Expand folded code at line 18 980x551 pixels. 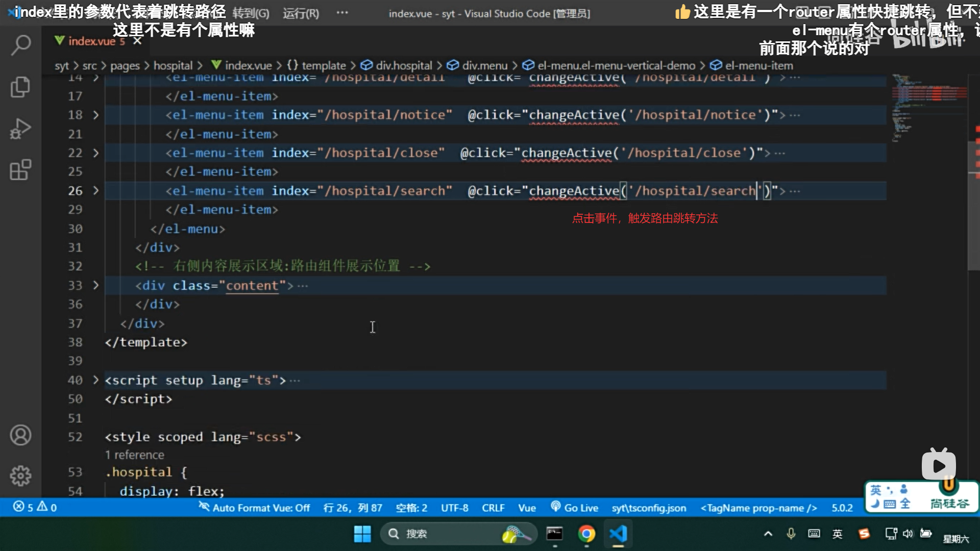96,115
